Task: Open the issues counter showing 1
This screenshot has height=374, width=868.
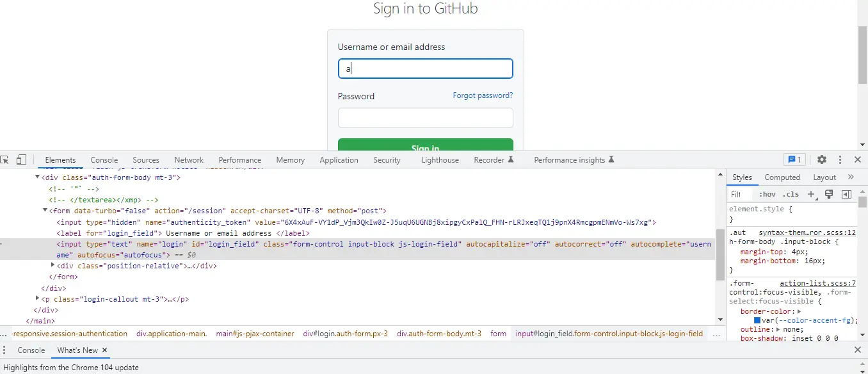Action: tap(794, 159)
